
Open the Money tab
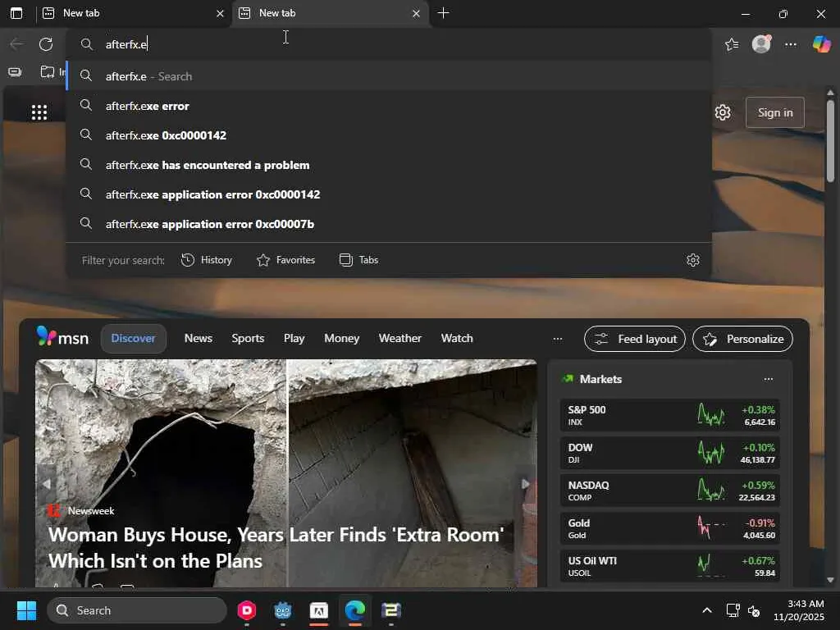(342, 339)
